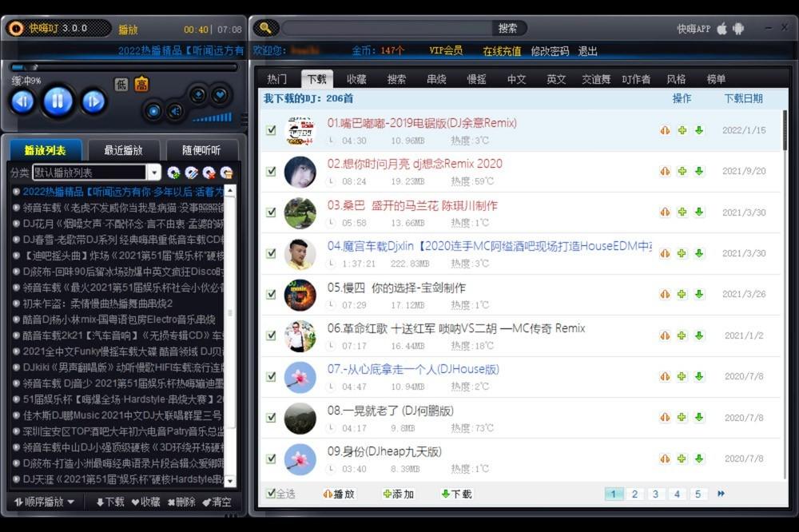Image resolution: width=799 pixels, height=532 pixels.
Task: Expand the 顺序播放 play mode menu
Action: [45, 502]
